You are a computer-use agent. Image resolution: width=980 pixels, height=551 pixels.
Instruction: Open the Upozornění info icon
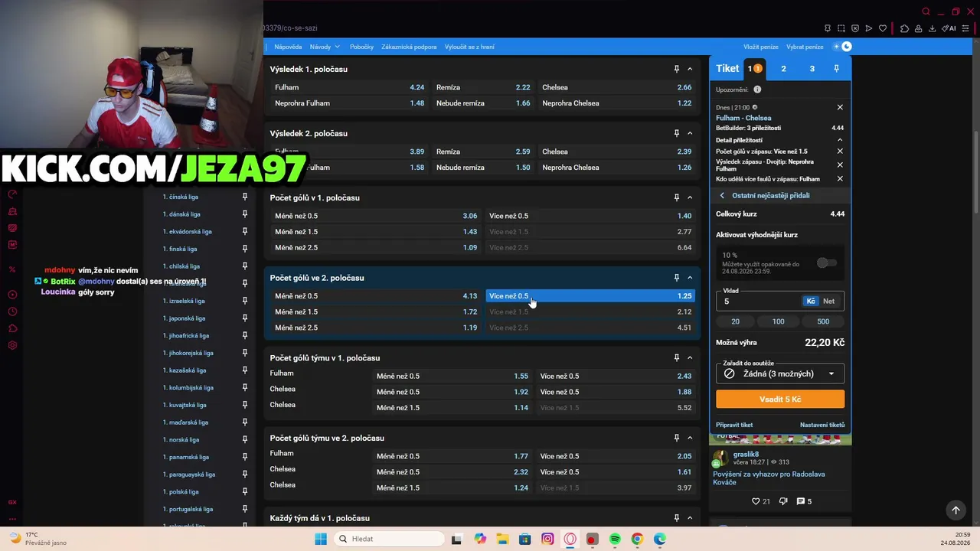click(757, 90)
